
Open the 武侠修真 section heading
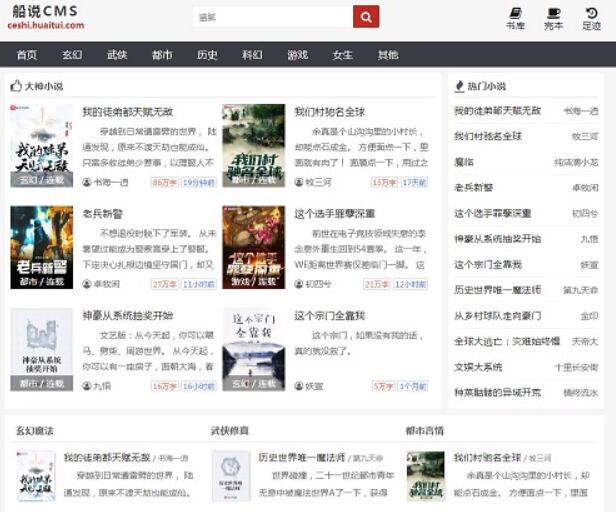(x=230, y=431)
